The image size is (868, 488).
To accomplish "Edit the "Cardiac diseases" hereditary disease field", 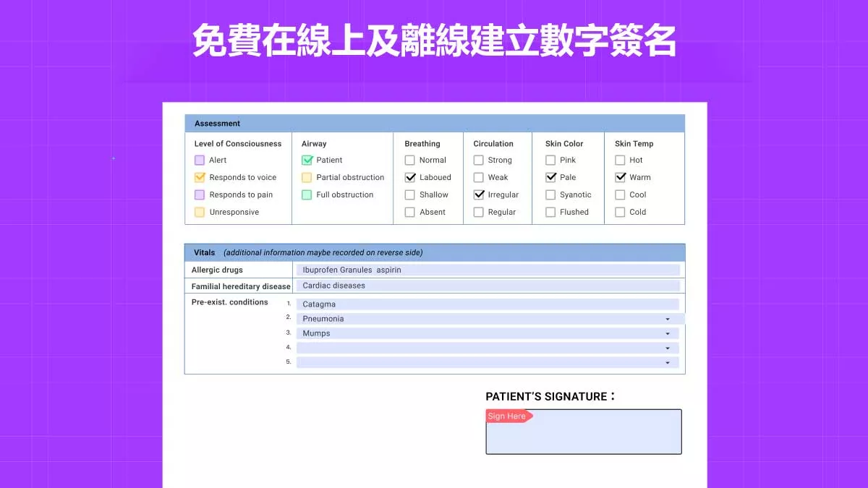I will 488,286.
